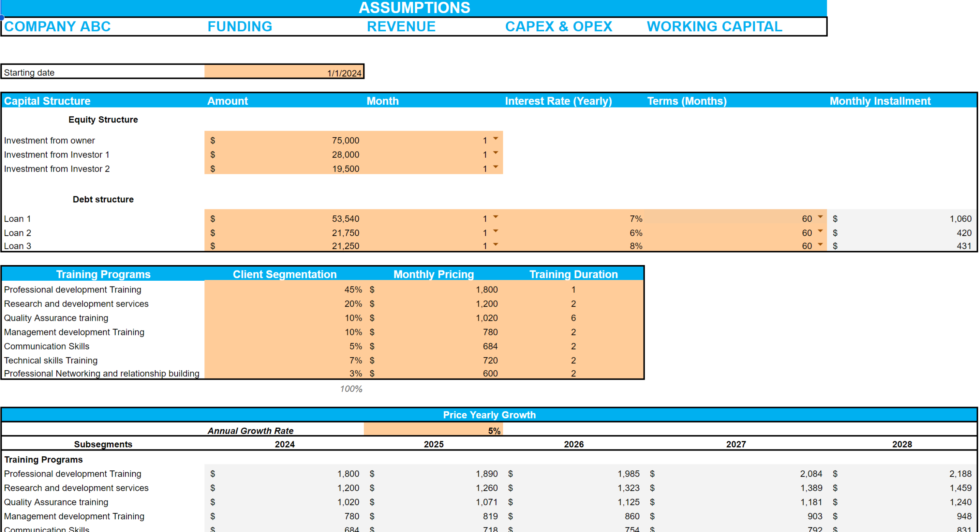Open month dropdown for Investor 1
980x532 pixels.
coord(495,153)
